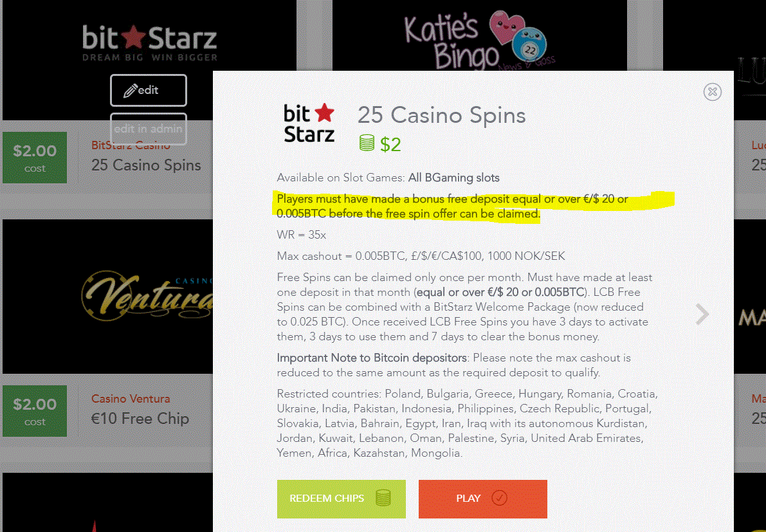Go to next offer with right chevron
Viewport: 766px width, 532px height.
point(702,314)
